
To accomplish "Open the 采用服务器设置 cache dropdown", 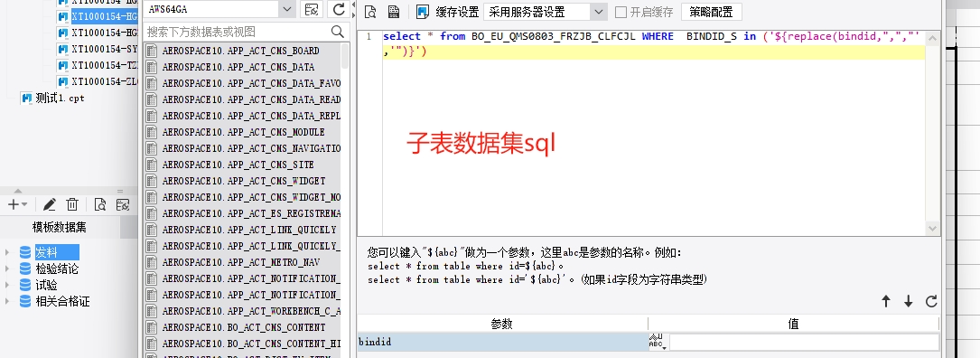I will pos(598,12).
